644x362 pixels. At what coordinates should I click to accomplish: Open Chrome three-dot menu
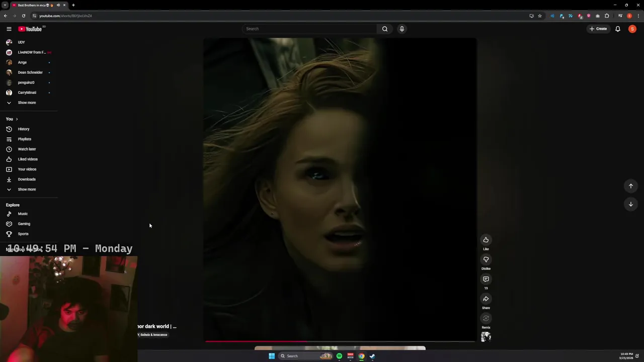point(638,16)
